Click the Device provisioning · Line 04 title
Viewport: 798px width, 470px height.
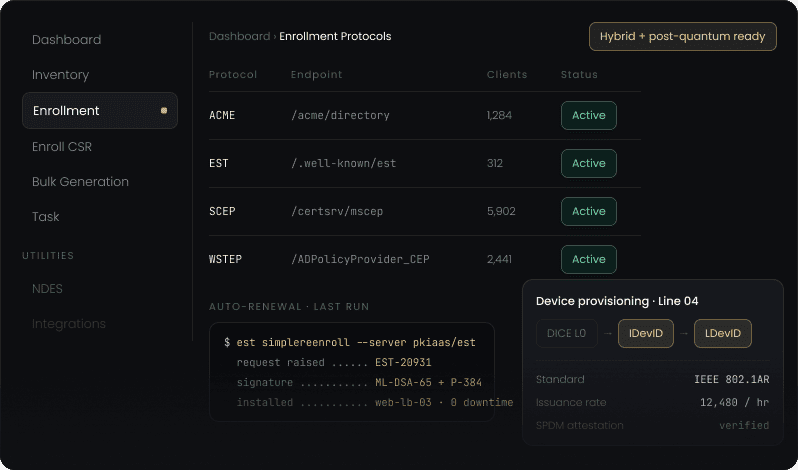(617, 301)
